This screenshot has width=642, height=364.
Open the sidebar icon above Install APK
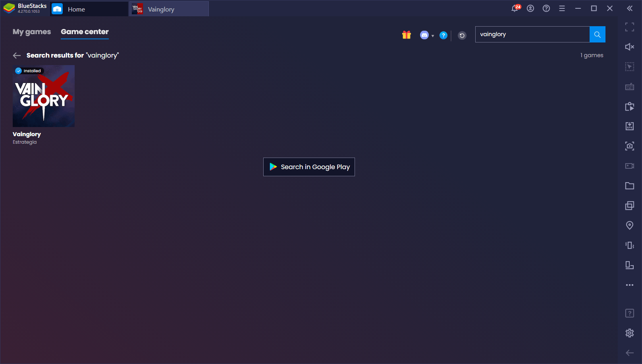pyautogui.click(x=630, y=106)
